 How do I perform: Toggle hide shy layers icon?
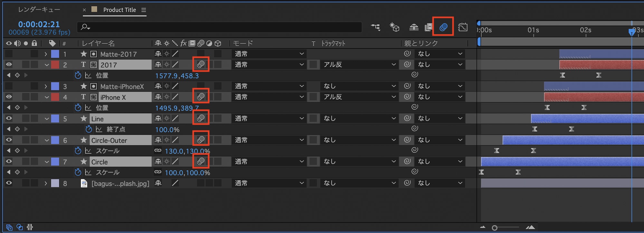point(414,27)
